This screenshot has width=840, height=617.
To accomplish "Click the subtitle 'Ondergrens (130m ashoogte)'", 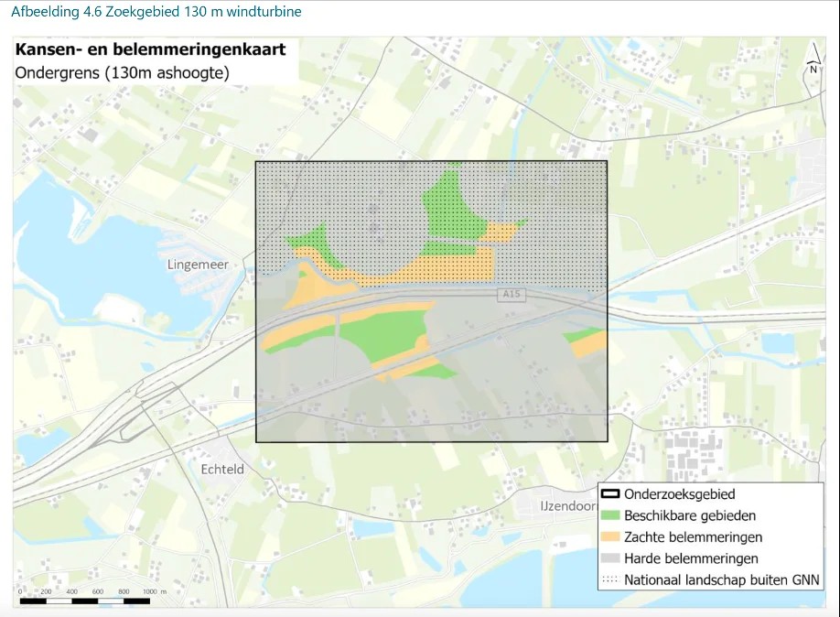I will [122, 73].
